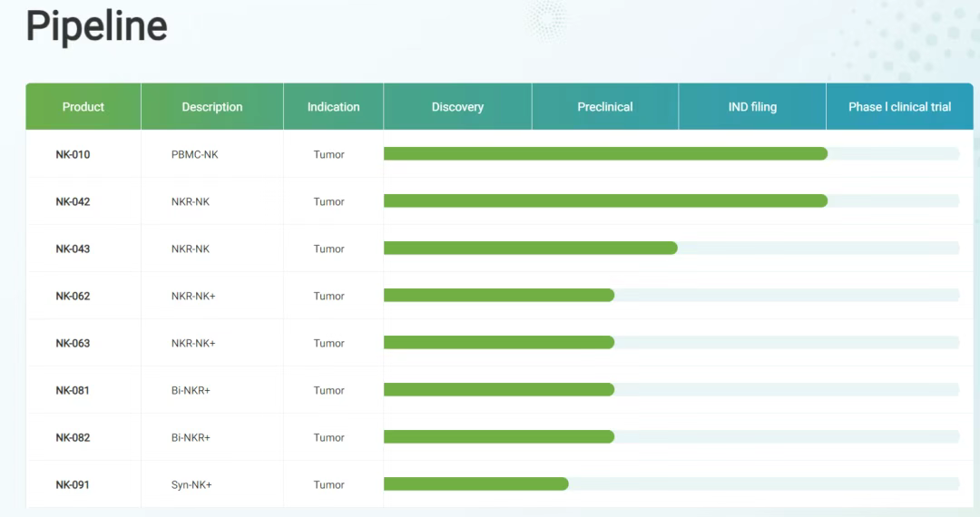Select the NK-081 product name
980x517 pixels.
(73, 390)
